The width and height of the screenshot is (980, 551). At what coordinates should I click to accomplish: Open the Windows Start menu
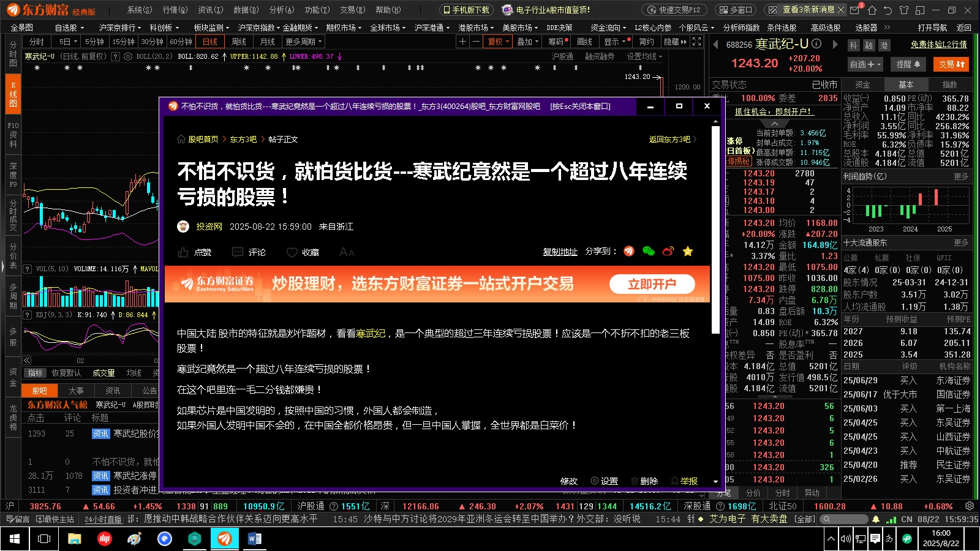[14, 539]
